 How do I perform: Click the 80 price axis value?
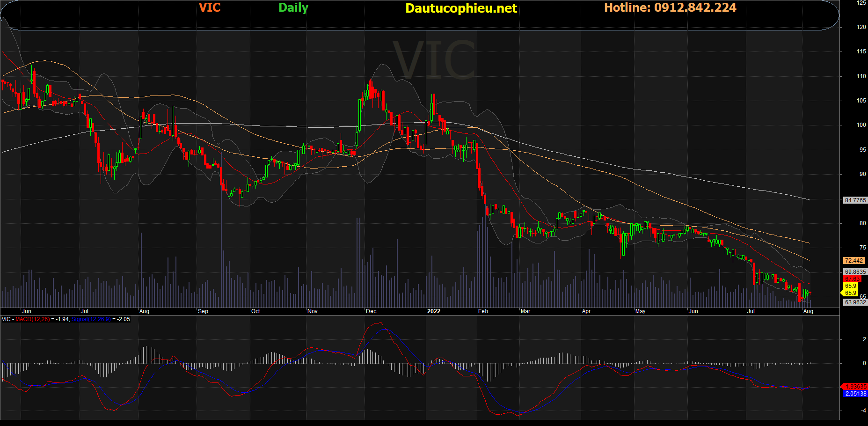coord(863,223)
